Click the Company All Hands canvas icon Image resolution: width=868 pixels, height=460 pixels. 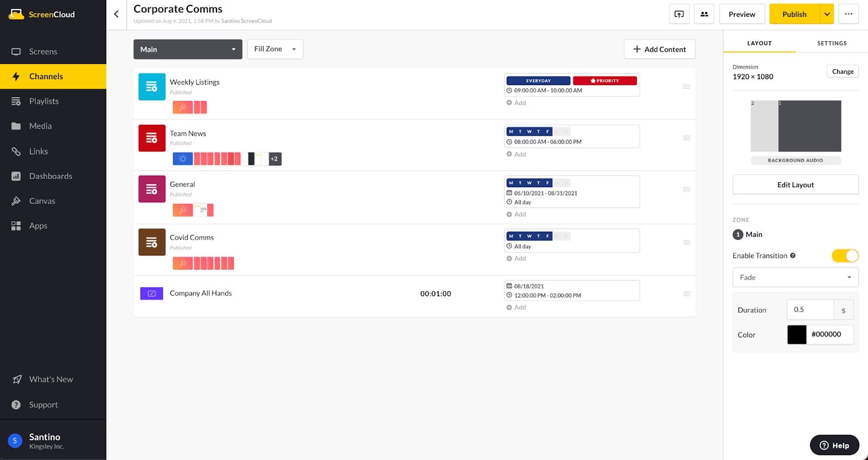(x=152, y=293)
